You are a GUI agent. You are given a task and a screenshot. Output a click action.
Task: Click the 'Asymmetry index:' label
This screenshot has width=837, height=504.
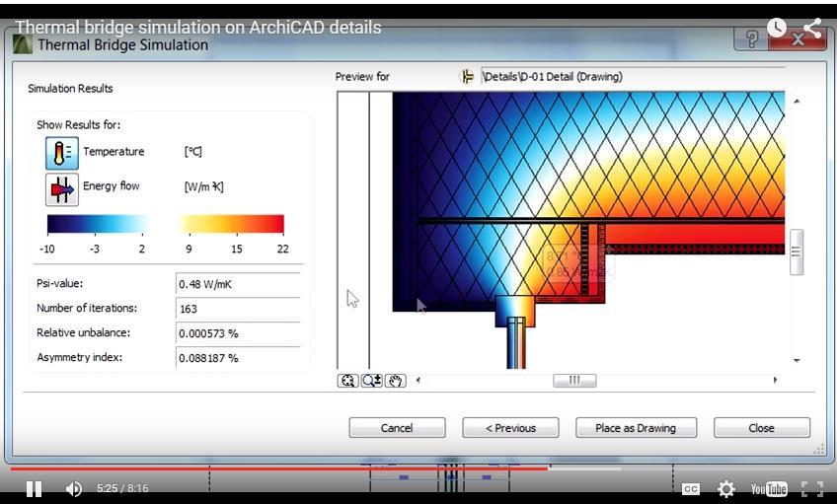[80, 357]
